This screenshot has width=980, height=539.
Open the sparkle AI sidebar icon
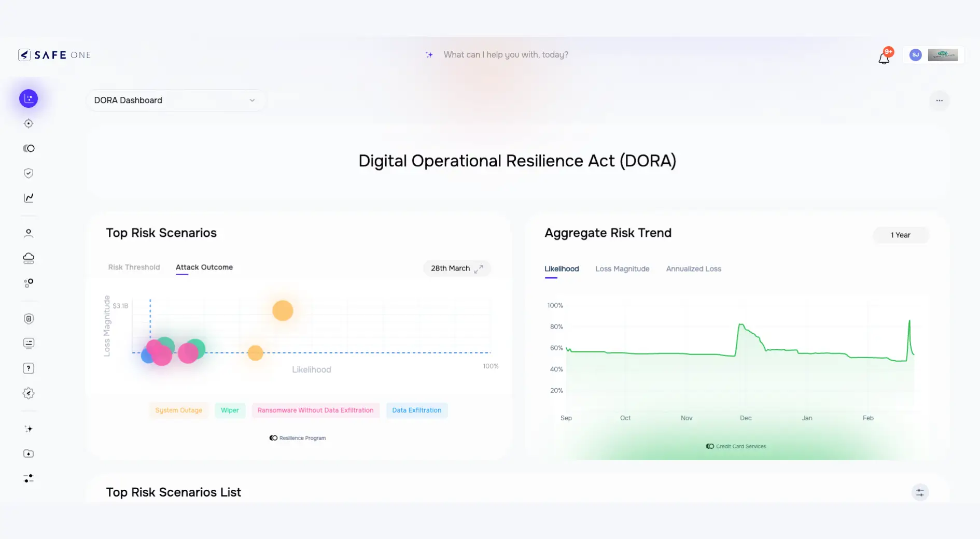click(x=29, y=429)
